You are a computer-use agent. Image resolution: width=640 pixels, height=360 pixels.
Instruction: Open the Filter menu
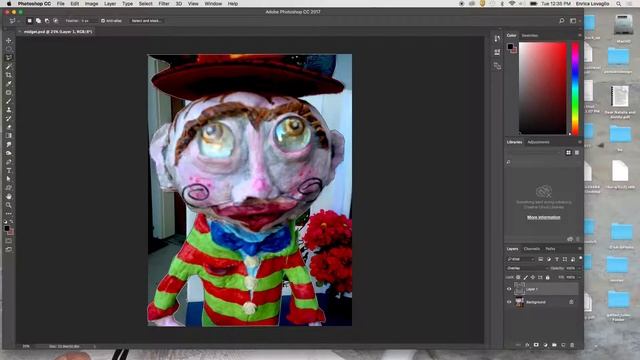[x=164, y=4]
